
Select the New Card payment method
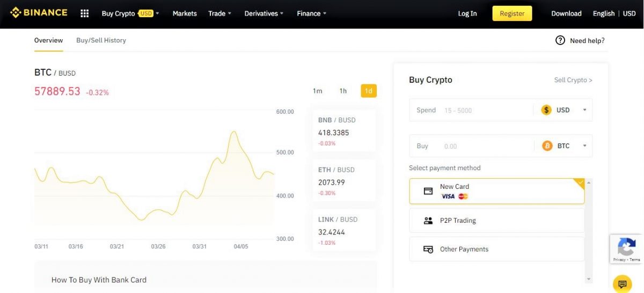(497, 191)
